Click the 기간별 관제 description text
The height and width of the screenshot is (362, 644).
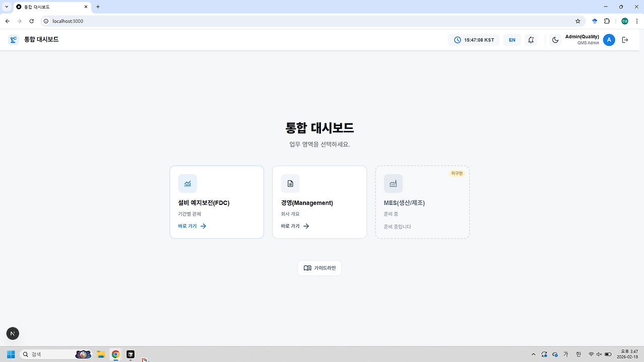coord(190,214)
